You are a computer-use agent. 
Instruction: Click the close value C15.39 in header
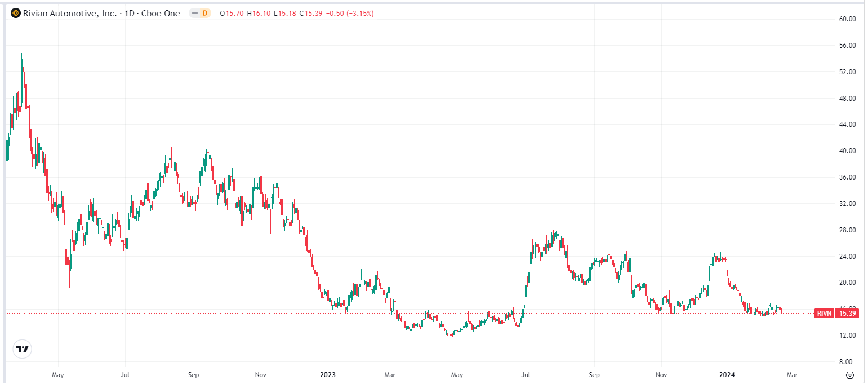click(311, 13)
